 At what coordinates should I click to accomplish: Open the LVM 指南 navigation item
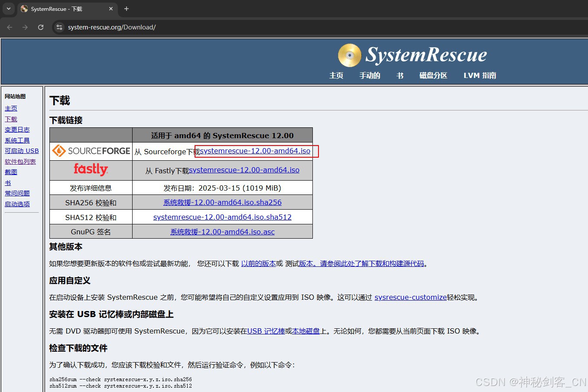[x=479, y=75]
